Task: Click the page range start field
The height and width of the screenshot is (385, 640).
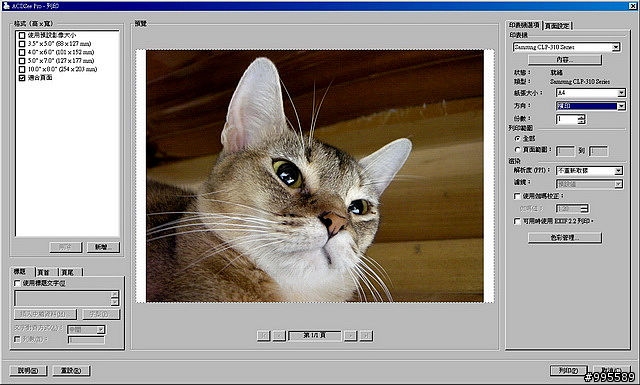Action: point(566,151)
